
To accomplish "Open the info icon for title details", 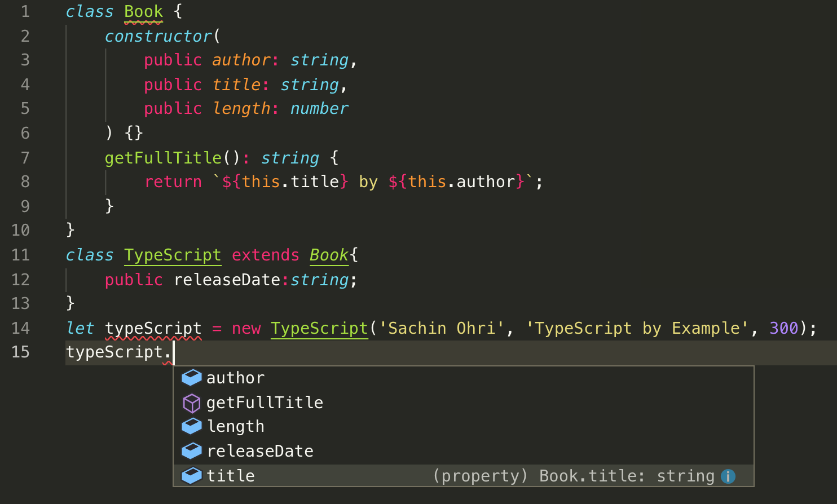I will tap(728, 476).
